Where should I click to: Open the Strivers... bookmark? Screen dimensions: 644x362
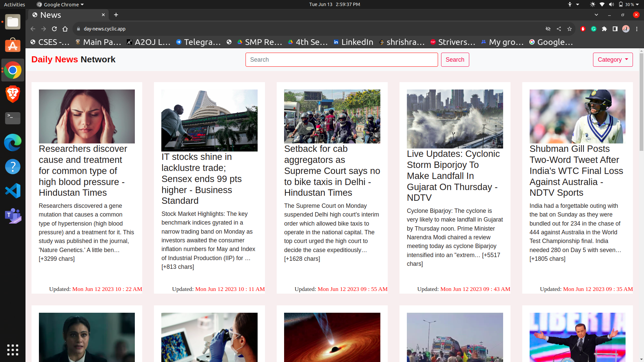click(453, 42)
